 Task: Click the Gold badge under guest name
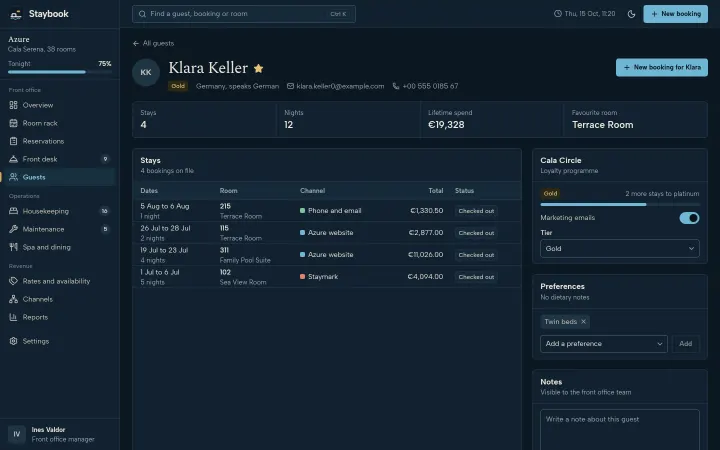coord(178,86)
